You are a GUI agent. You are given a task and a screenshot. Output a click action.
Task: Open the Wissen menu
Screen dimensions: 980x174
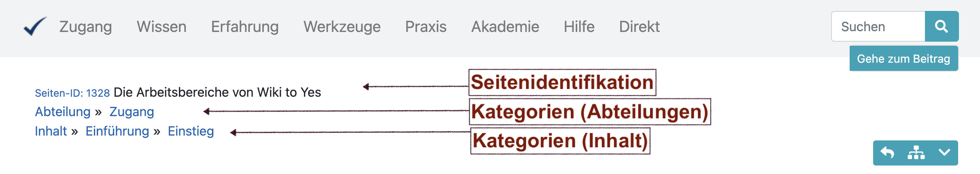162,27
